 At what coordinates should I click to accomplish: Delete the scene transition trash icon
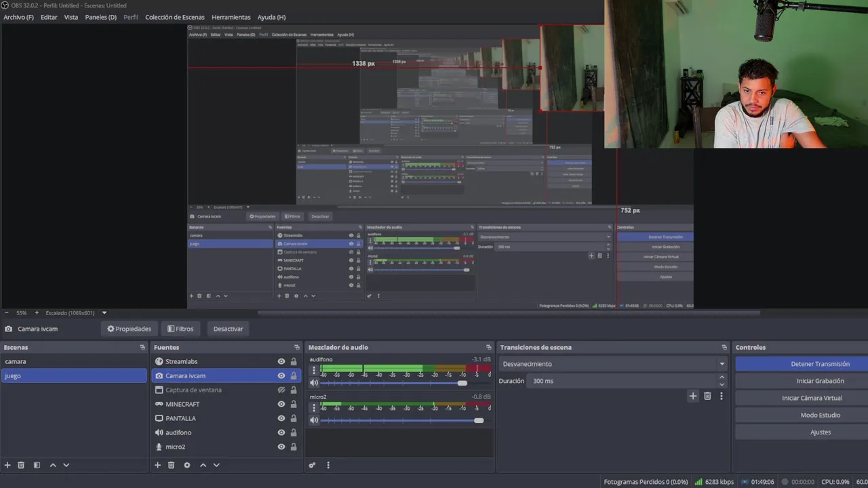[x=707, y=396]
